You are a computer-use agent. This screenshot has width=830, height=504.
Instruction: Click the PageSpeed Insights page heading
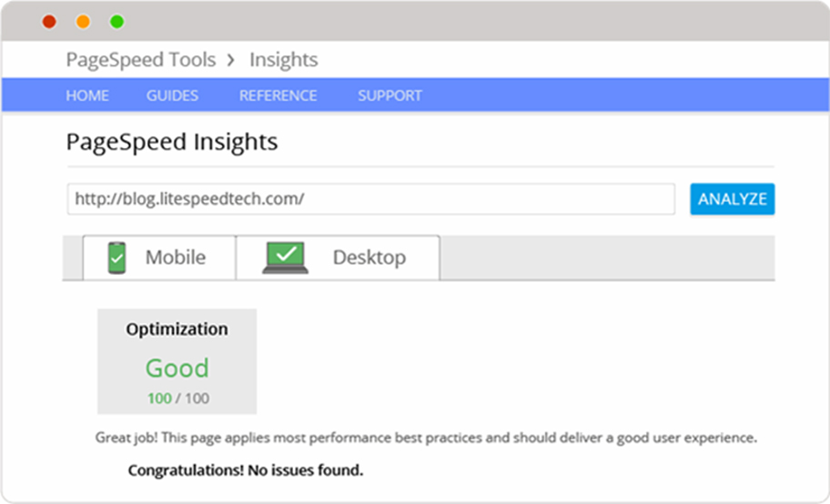tap(172, 142)
